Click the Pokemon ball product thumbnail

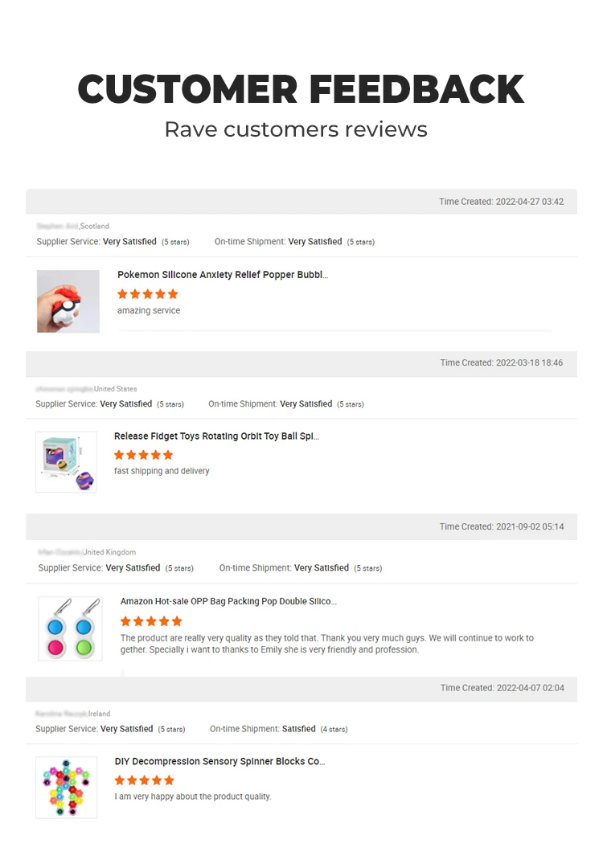click(68, 301)
